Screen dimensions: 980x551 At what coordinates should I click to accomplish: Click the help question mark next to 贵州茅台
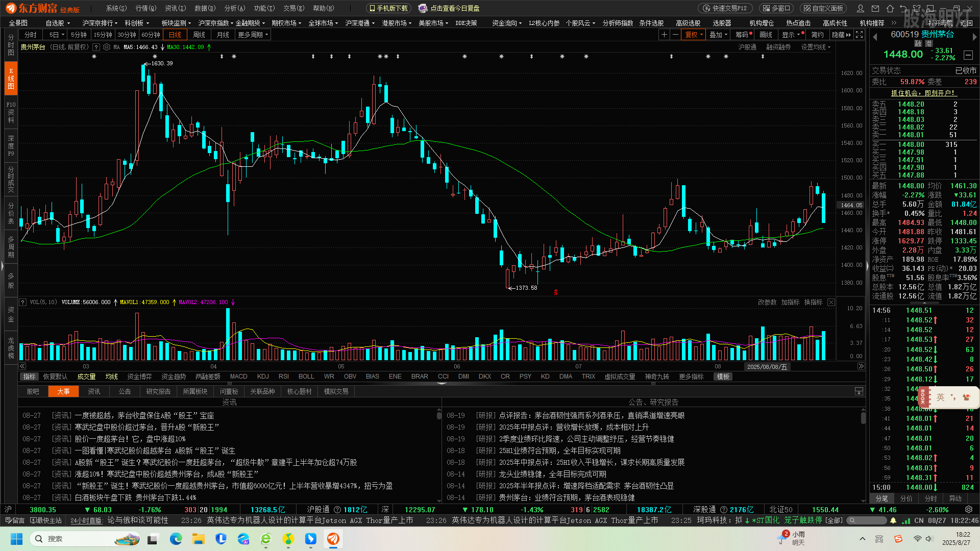96,47
